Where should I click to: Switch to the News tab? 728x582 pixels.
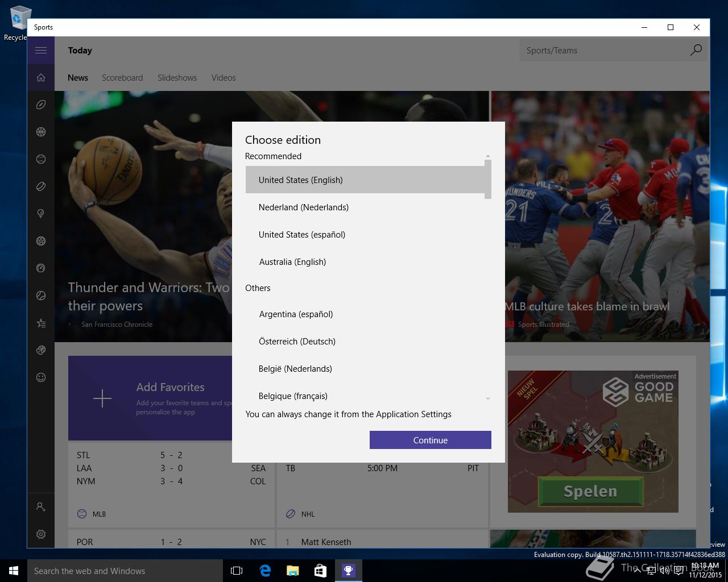[78, 78]
